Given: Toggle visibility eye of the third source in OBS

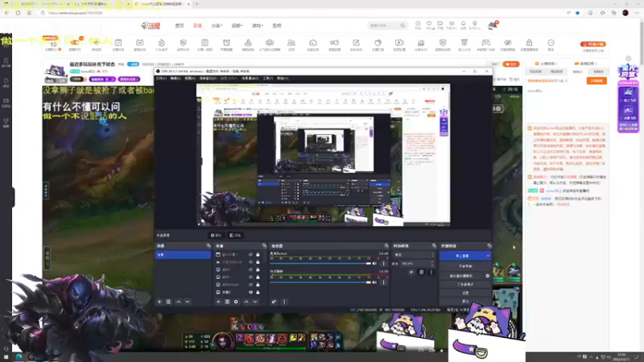Looking at the screenshot, I should (250, 269).
